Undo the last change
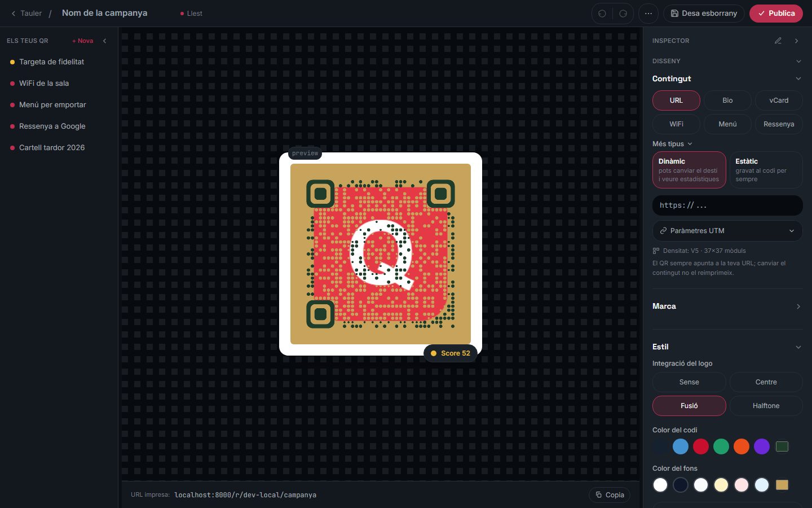The width and height of the screenshot is (812, 508). coord(602,14)
